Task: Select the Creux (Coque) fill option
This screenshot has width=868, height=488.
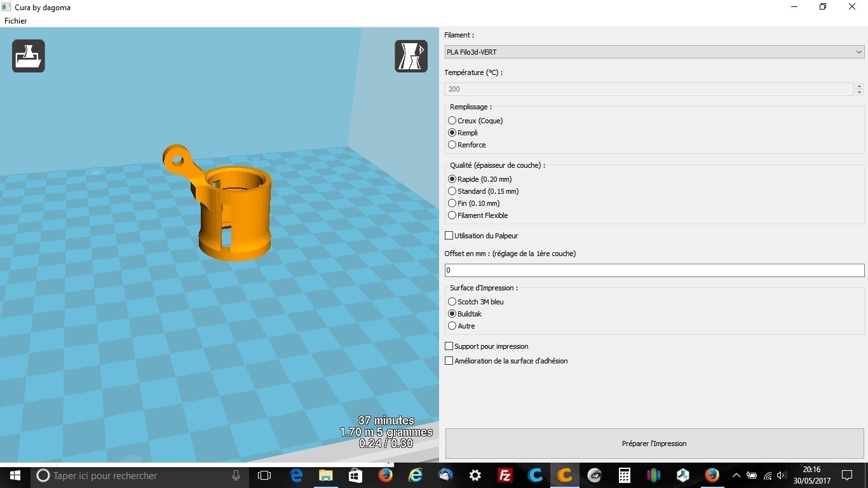Action: tap(475, 121)
